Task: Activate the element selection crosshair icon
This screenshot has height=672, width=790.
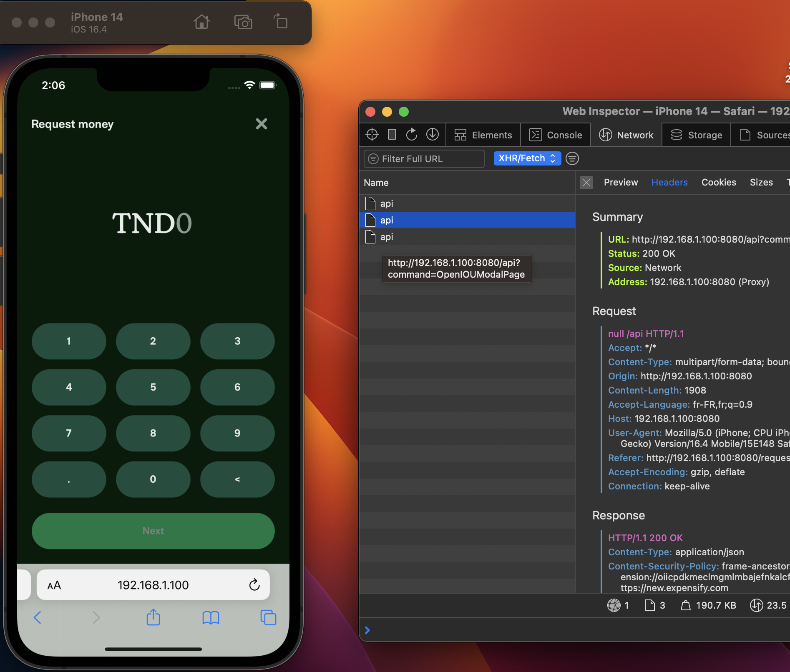Action: click(372, 135)
